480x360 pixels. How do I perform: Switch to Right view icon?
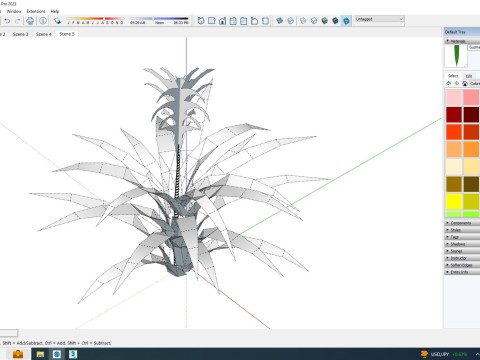pyautogui.click(x=233, y=21)
